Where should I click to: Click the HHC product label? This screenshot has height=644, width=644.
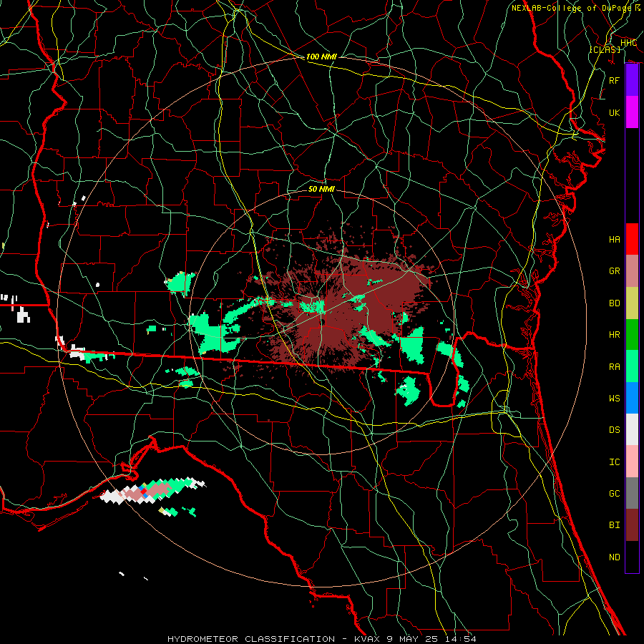coord(628,42)
